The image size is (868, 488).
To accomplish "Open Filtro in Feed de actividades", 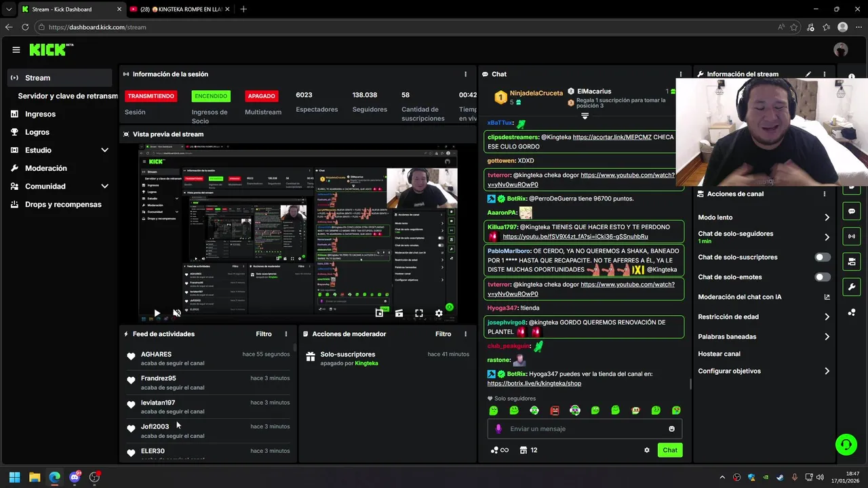I will click(x=264, y=334).
